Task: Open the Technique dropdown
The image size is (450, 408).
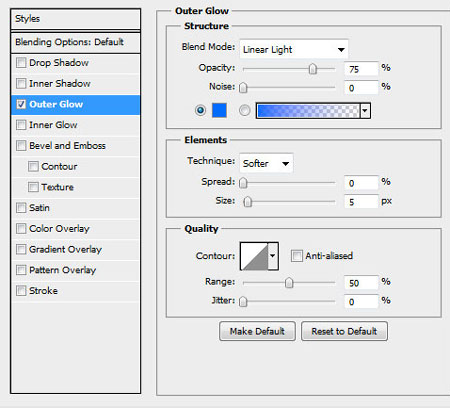Action: [266, 163]
